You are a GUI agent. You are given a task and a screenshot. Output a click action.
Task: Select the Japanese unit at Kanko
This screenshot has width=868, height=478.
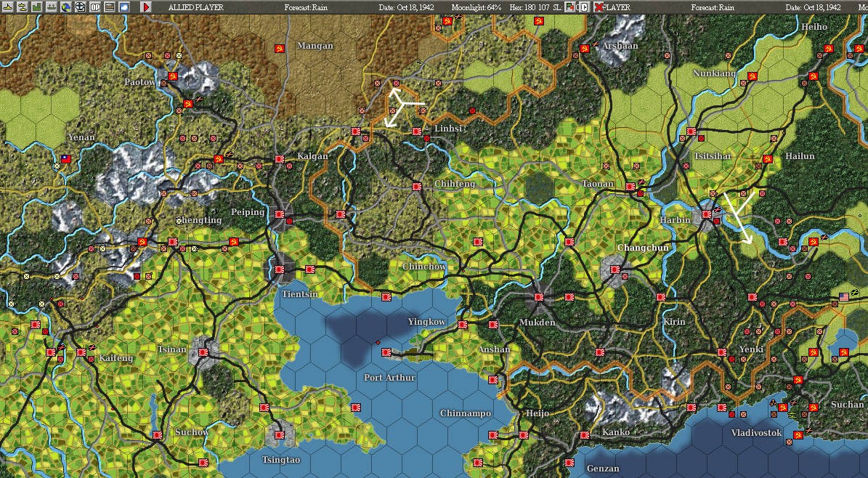[x=585, y=435]
